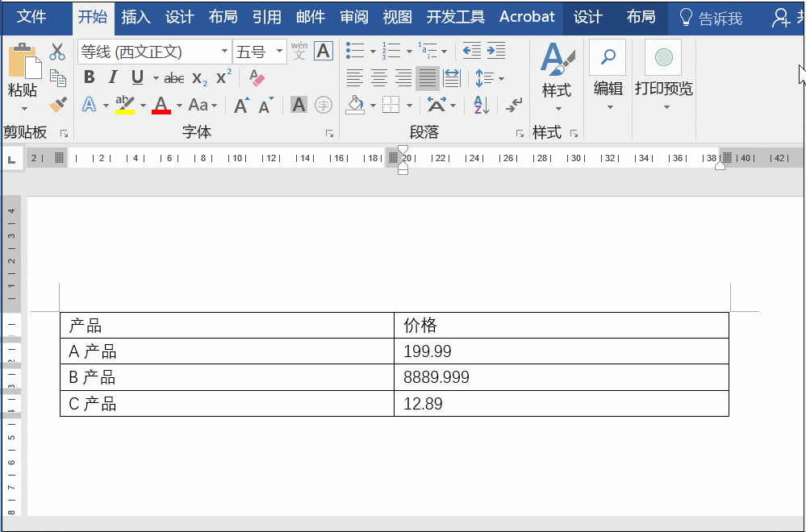Toggle Bold formatting
The height and width of the screenshot is (532, 806).
[90, 77]
